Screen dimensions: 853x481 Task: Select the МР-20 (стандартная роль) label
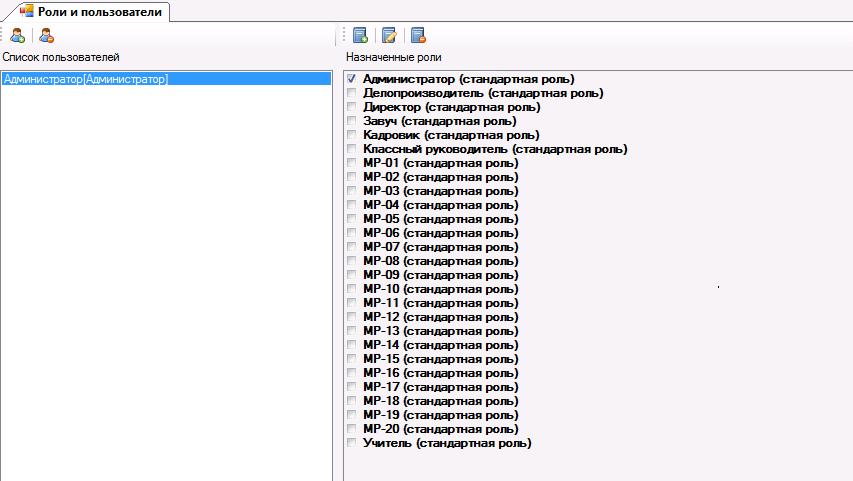tap(441, 429)
